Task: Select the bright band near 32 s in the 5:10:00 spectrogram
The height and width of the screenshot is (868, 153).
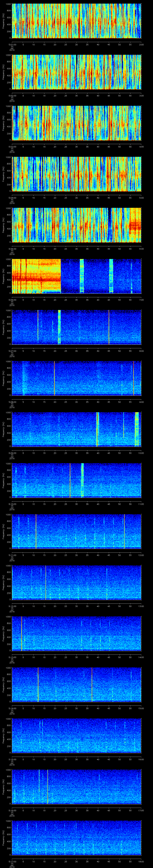Action: (82, 481)
